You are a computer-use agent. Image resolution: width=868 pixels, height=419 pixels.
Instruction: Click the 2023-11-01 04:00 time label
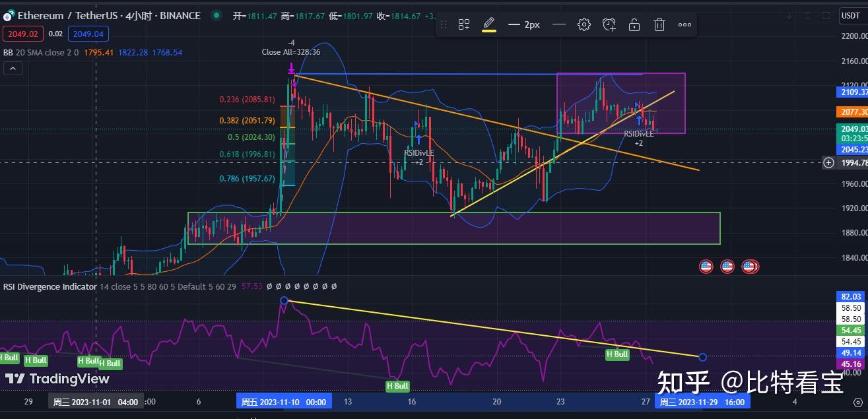point(96,402)
